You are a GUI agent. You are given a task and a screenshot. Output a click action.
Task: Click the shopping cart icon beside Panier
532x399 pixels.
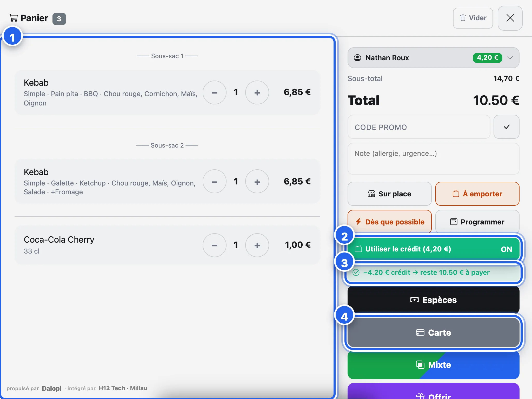pos(13,18)
